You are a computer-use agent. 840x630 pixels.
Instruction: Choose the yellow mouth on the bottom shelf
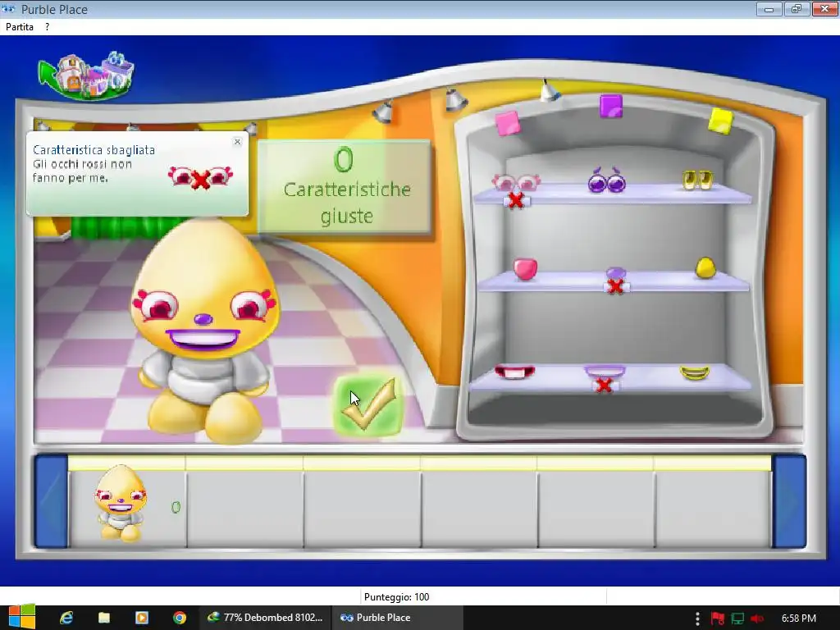click(694, 373)
